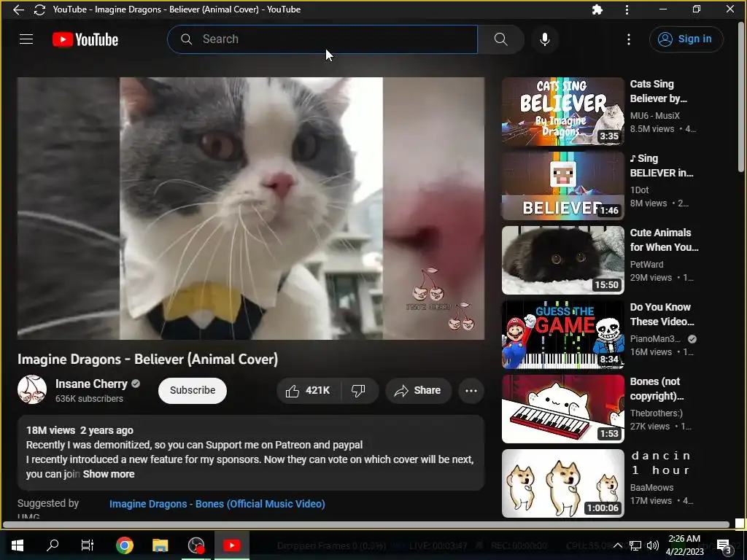Click title 'Cats Sing Believer by...'
Screen dimensions: 747x560
(659, 91)
